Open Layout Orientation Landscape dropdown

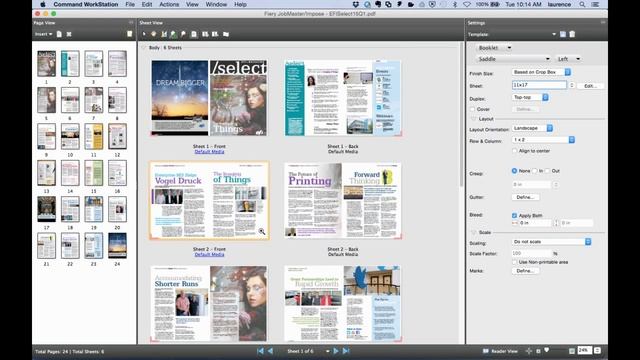pos(532,128)
